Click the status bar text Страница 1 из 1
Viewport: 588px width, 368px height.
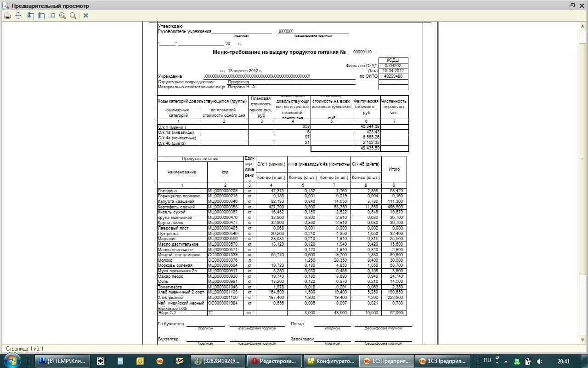click(24, 349)
